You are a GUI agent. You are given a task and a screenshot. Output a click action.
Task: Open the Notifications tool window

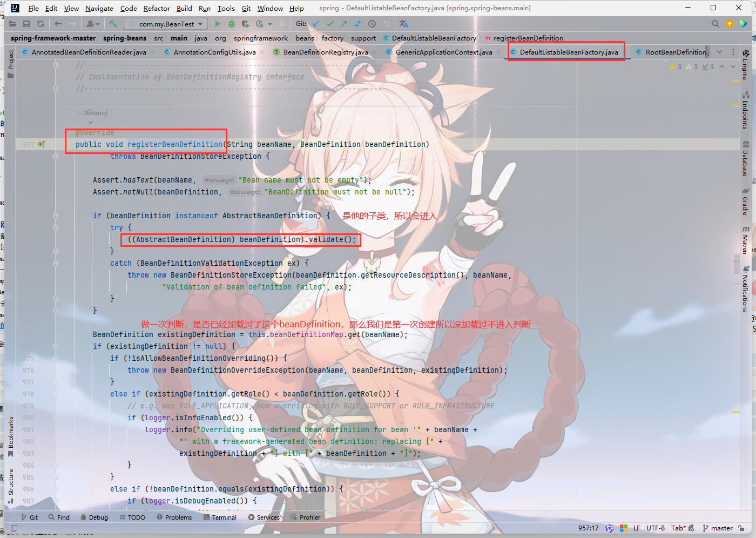tap(746, 288)
